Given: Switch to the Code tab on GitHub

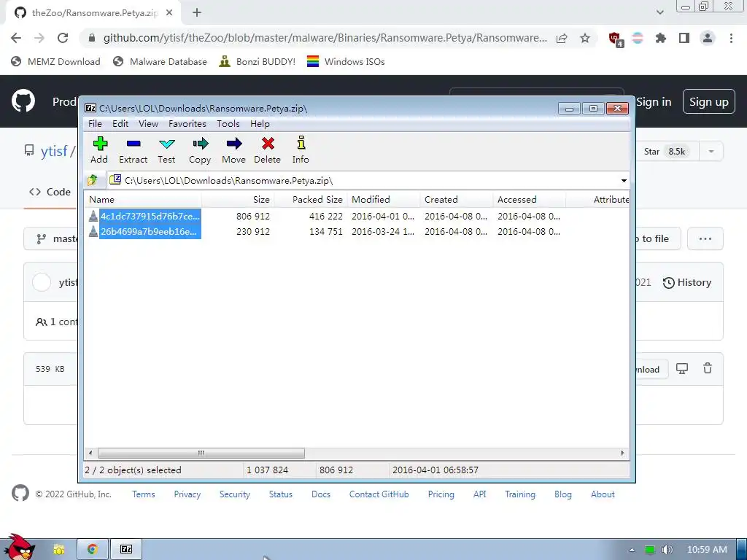Looking at the screenshot, I should tap(50, 192).
